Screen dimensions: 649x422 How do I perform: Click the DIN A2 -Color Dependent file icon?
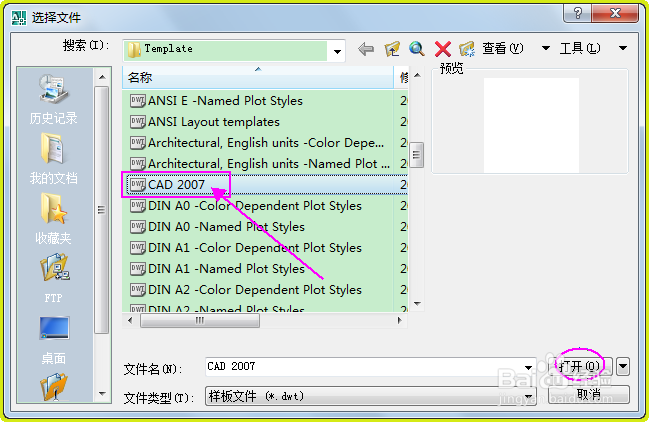(137, 290)
